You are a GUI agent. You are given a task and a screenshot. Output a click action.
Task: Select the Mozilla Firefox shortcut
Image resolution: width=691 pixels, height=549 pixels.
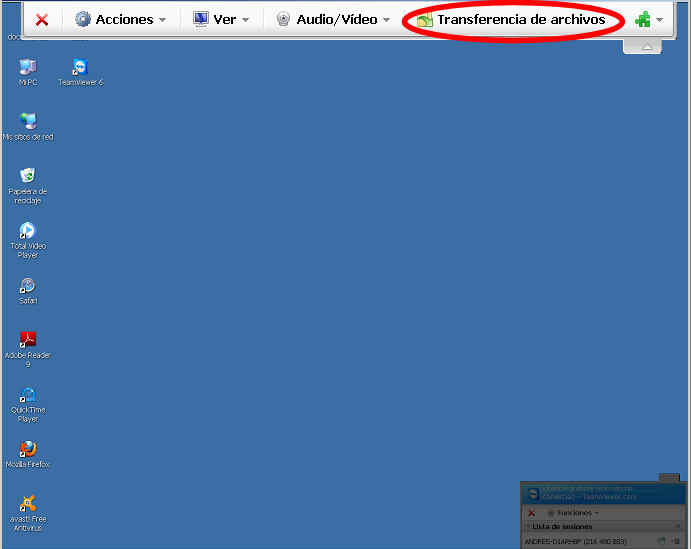point(28,450)
